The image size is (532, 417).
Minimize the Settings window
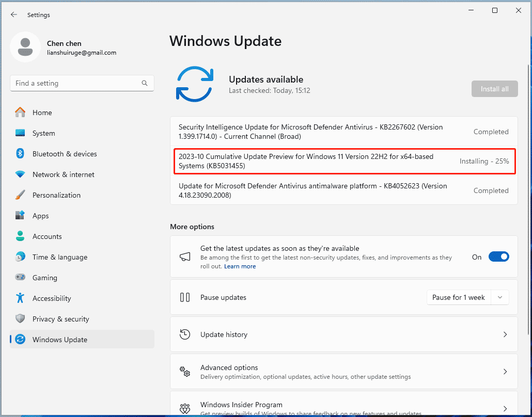click(471, 10)
